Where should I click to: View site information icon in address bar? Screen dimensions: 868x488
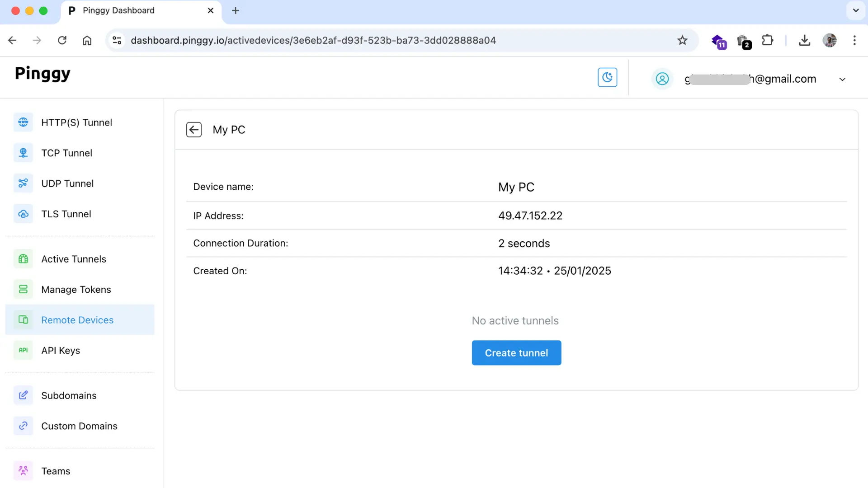[117, 40]
